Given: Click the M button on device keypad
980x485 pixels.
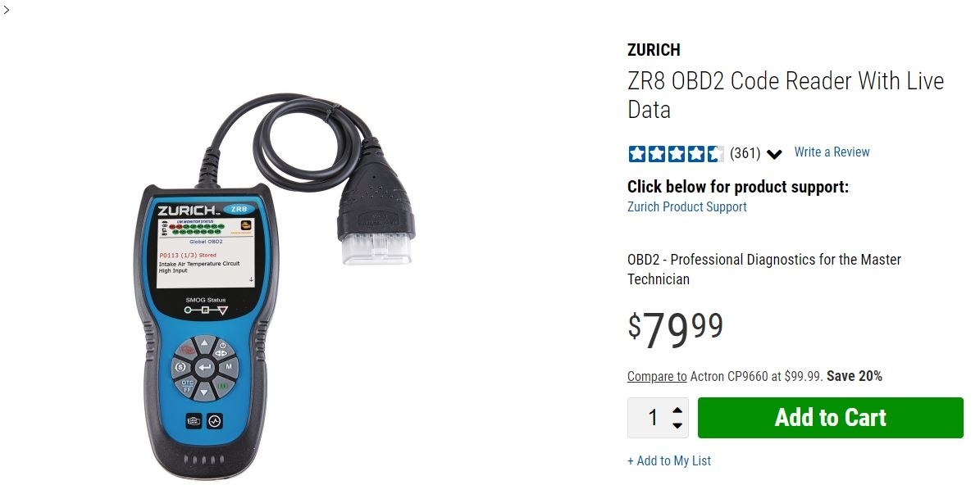Looking at the screenshot, I should pos(229,366).
